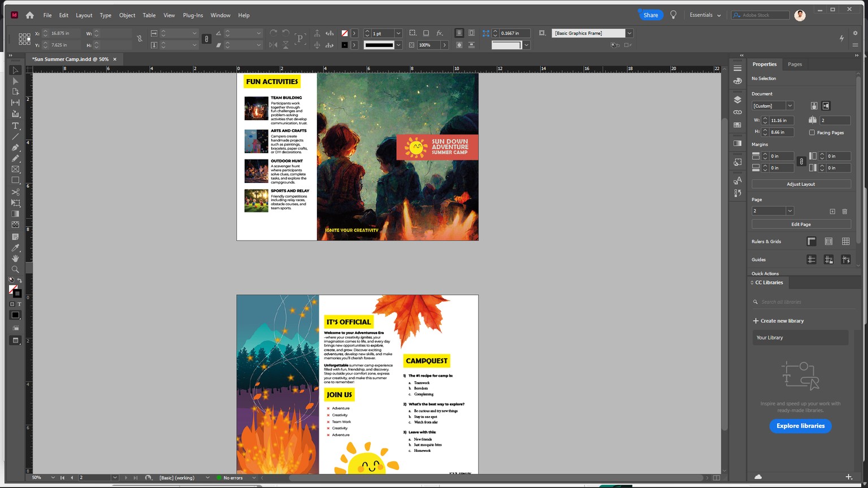Select landscape orientation button

pyautogui.click(x=826, y=106)
